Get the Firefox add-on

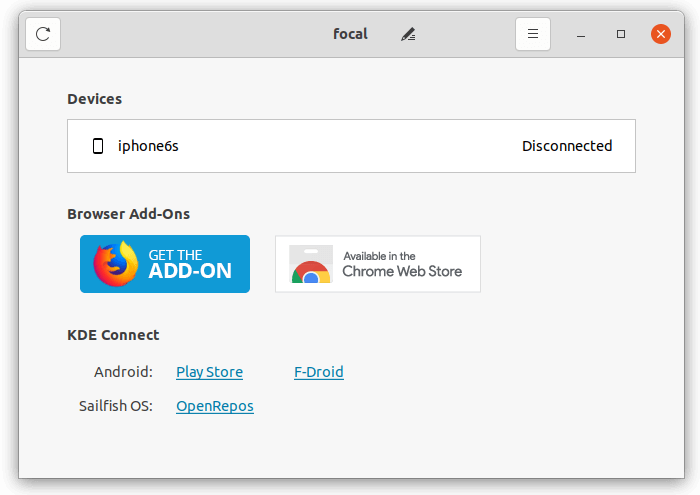click(x=165, y=264)
